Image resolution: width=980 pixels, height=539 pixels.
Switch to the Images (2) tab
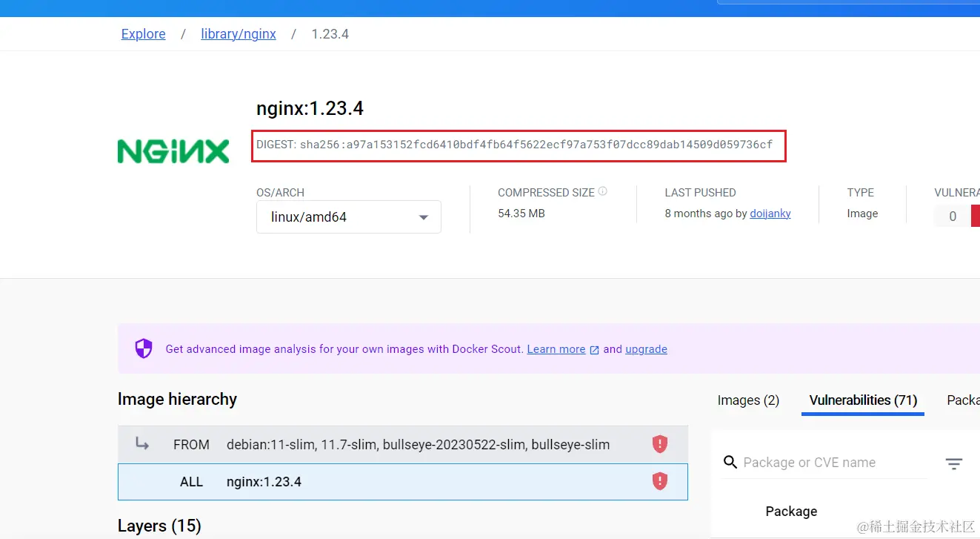point(748,400)
